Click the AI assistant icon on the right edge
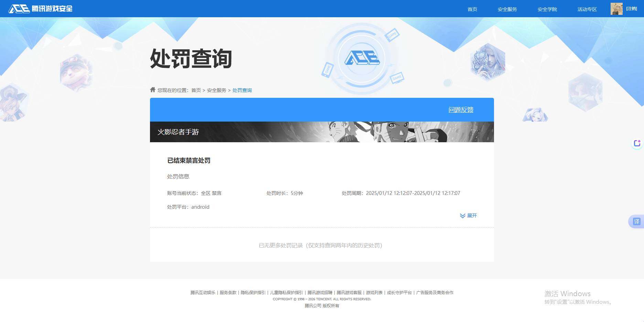 pyautogui.click(x=637, y=143)
